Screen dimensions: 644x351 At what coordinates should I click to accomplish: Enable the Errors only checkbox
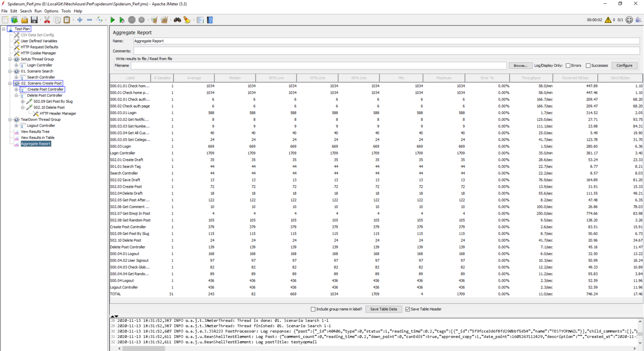(568, 65)
